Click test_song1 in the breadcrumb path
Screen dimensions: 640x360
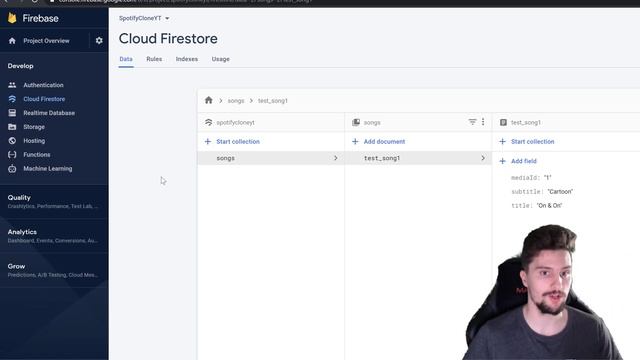coord(272,100)
